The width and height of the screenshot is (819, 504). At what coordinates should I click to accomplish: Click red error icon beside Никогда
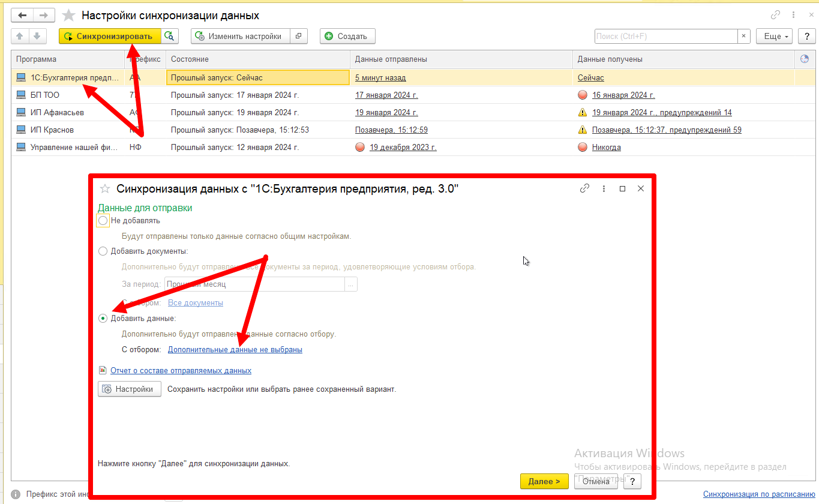[x=582, y=147]
